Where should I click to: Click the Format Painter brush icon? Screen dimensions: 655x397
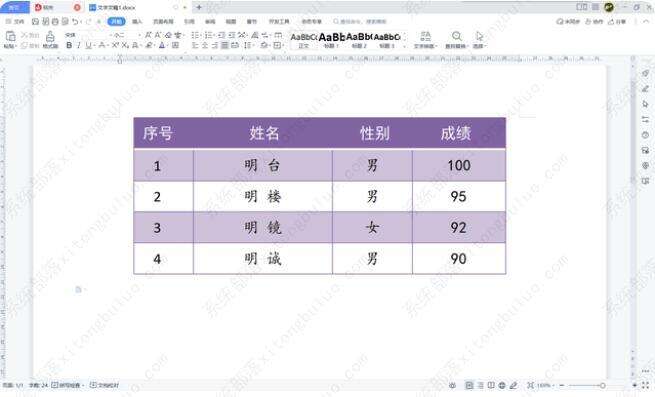point(50,37)
